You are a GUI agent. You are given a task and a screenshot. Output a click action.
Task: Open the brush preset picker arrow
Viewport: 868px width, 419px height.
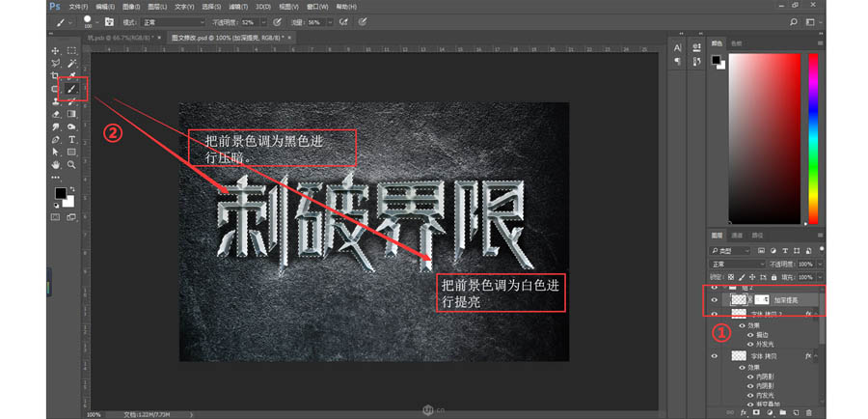click(x=97, y=22)
